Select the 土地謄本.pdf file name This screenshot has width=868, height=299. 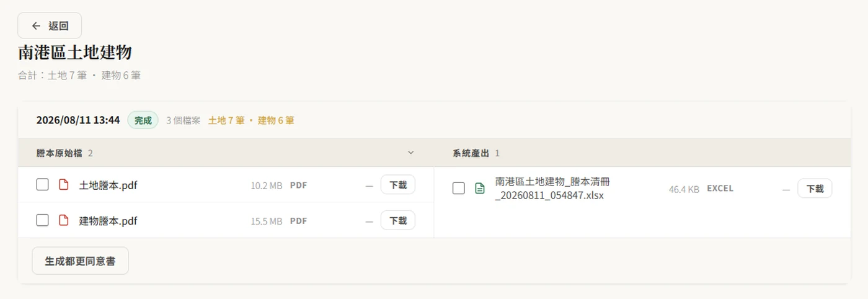(108, 185)
